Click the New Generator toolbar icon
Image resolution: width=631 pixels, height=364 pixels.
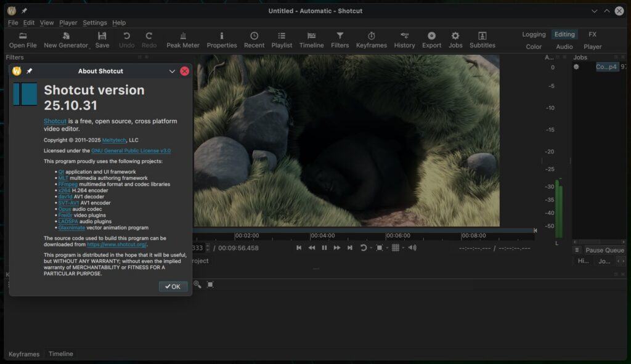67,38
